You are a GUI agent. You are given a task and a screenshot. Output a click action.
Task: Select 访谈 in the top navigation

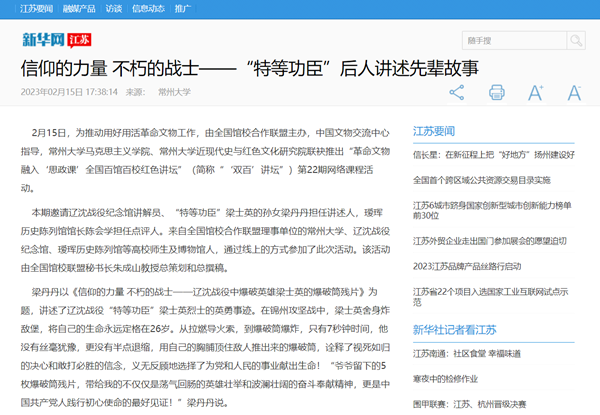[x=113, y=8]
